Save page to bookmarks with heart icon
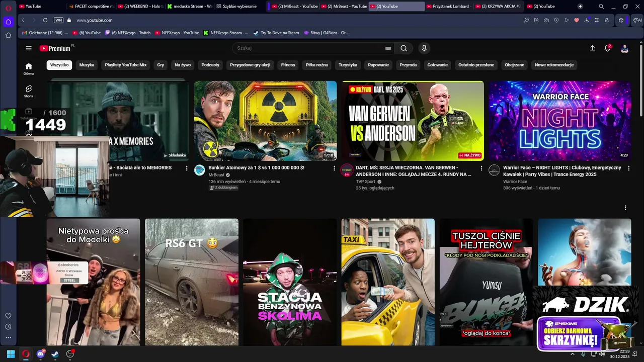 click(577, 20)
